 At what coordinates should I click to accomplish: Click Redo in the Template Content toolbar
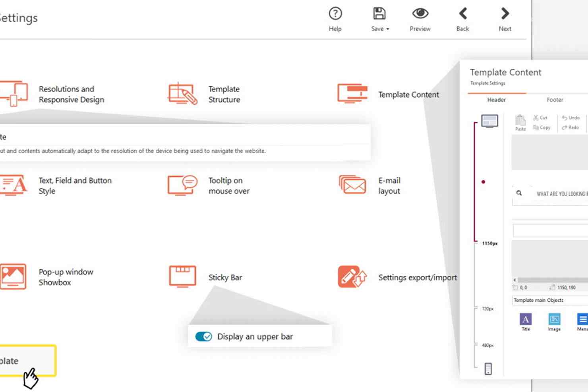[x=570, y=127]
